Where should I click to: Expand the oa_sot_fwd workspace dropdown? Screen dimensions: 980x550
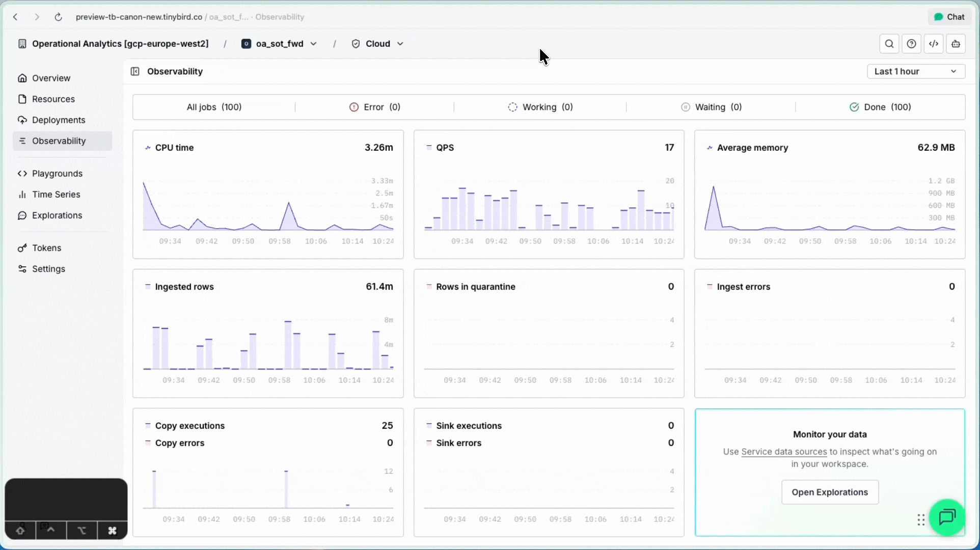coord(279,44)
